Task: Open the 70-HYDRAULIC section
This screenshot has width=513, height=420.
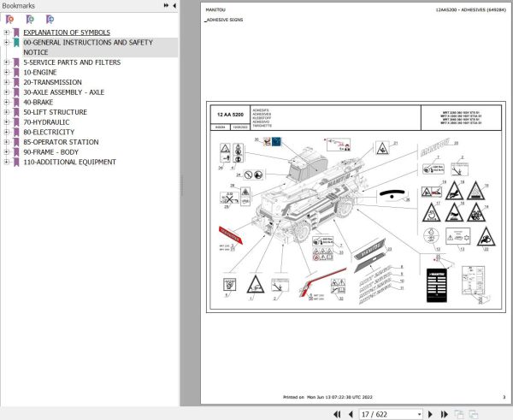Action: (46, 122)
